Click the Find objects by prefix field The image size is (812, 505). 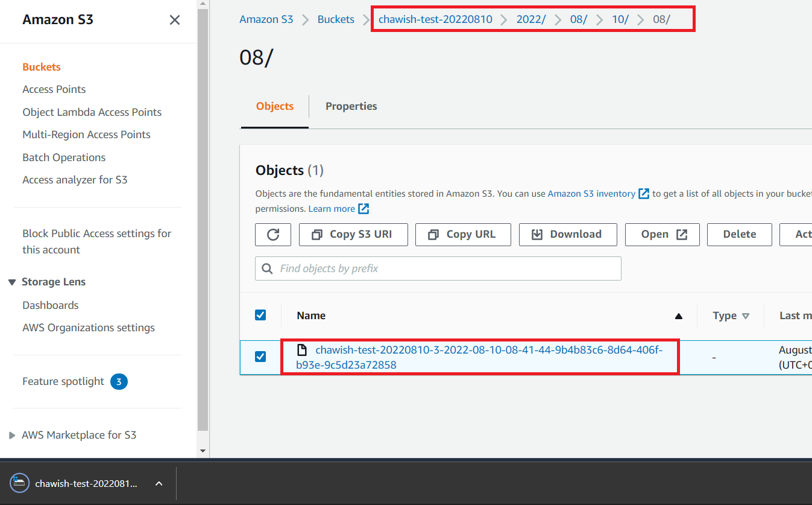point(438,268)
